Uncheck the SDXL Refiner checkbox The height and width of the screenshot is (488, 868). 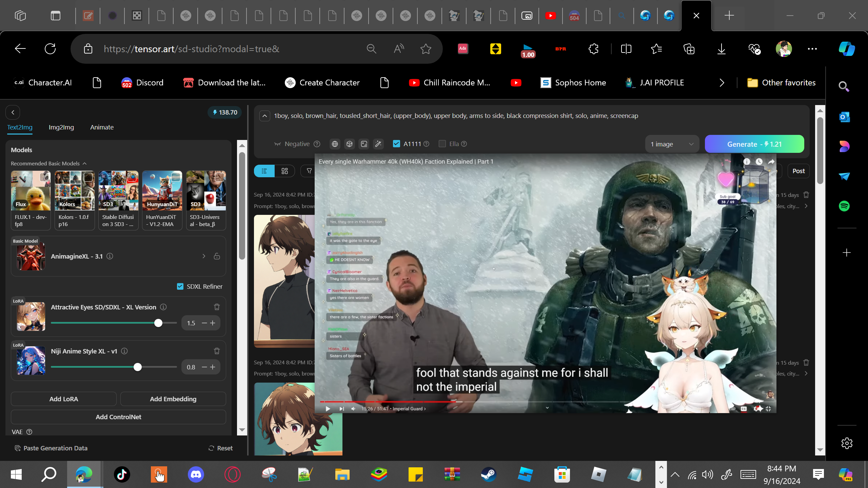[180, 287]
